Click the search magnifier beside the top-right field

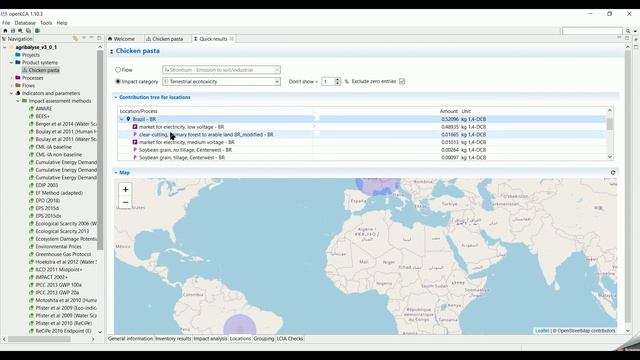point(628,31)
